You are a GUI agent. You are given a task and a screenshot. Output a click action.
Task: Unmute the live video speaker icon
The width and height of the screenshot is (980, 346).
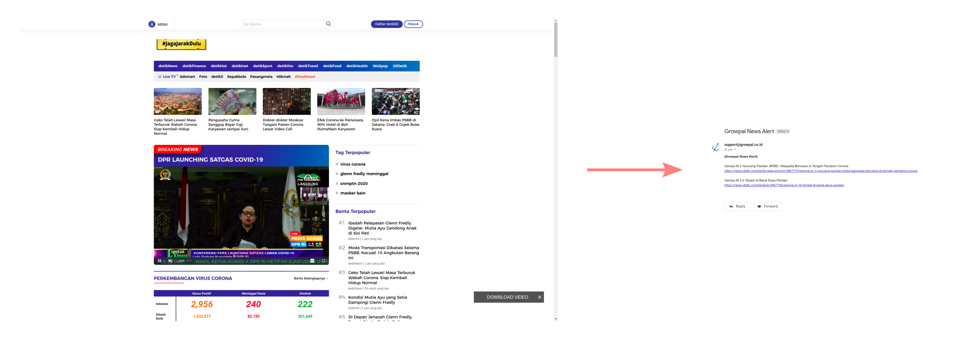171,261
